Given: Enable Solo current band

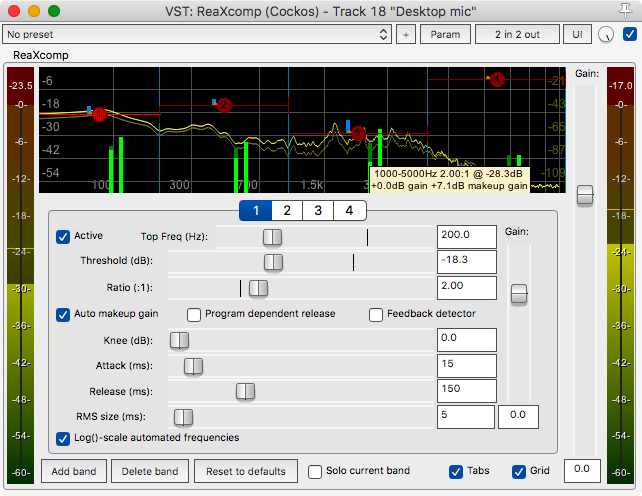Looking at the screenshot, I should click(315, 471).
